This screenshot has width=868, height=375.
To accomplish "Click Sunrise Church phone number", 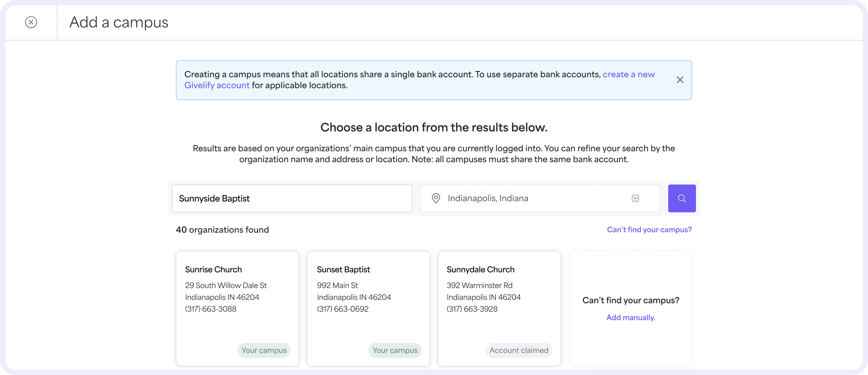I will point(211,309).
